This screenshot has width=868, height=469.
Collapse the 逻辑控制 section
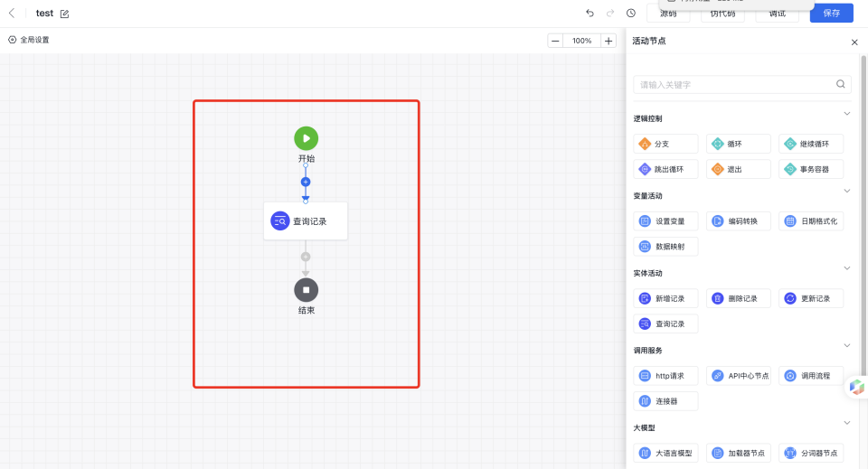click(x=847, y=114)
